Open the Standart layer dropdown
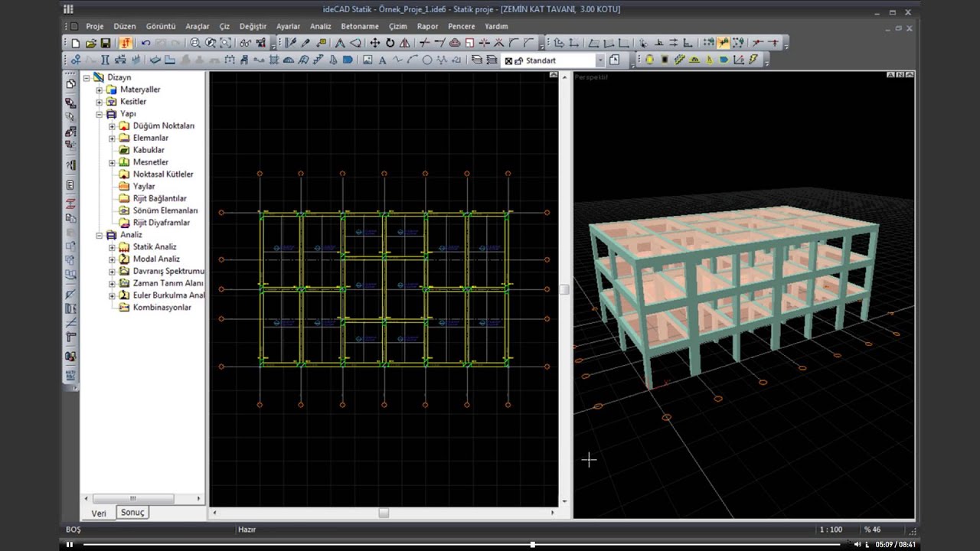Viewport: 980px width, 551px height. pos(600,60)
